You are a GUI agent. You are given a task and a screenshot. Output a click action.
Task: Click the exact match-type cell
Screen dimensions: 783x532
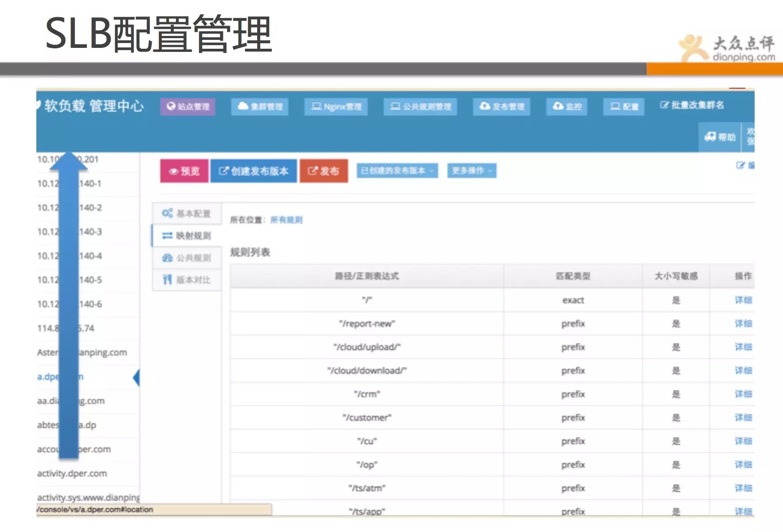click(x=573, y=300)
